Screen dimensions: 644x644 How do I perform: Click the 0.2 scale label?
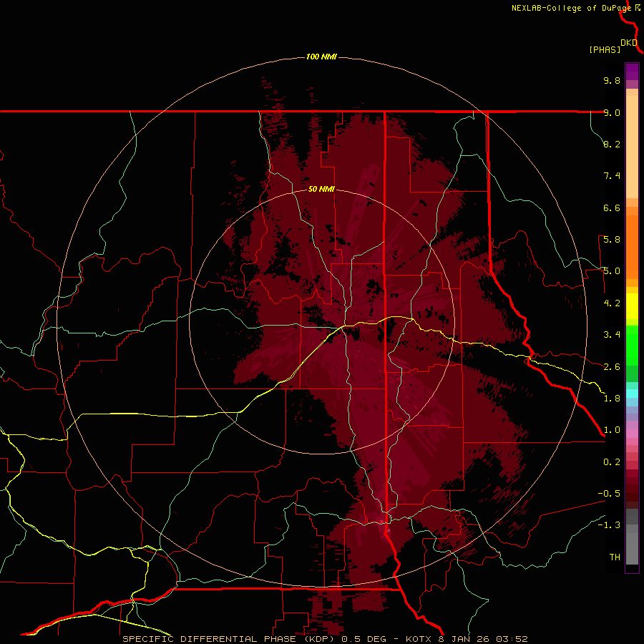(612, 462)
